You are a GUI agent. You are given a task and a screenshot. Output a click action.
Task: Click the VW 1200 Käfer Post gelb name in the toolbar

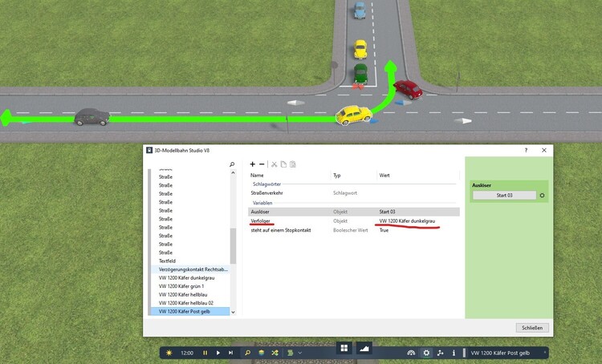click(x=500, y=353)
